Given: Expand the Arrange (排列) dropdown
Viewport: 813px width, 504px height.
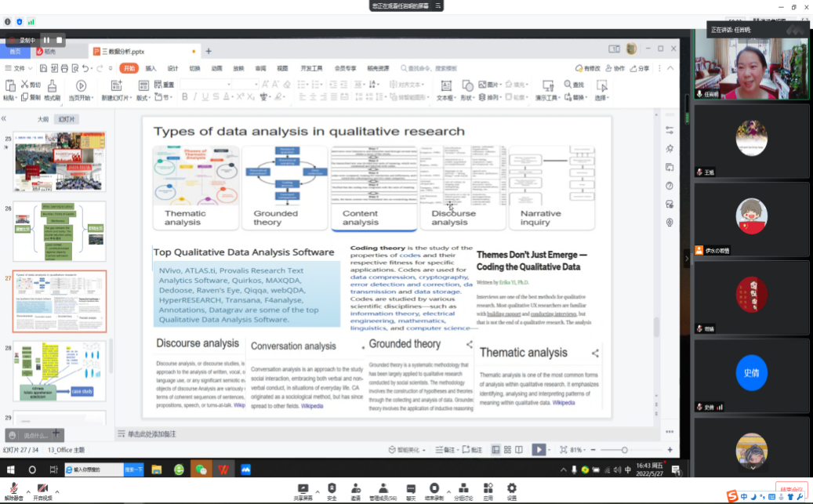Looking at the screenshot, I should coord(489,97).
